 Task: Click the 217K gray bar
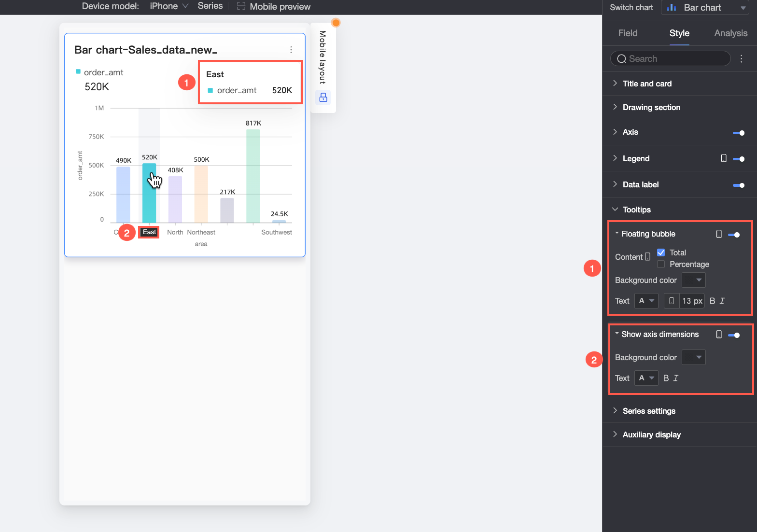pos(227,210)
